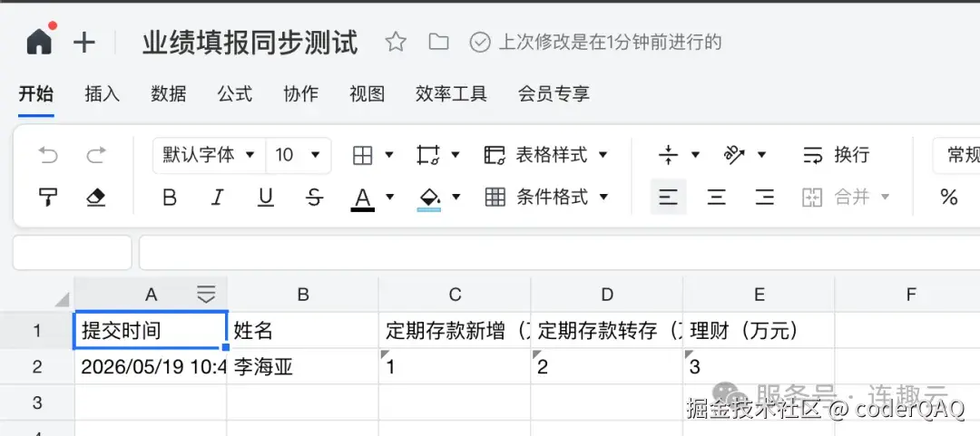Select column C header
Viewport: 980px width, 436px height.
455,295
